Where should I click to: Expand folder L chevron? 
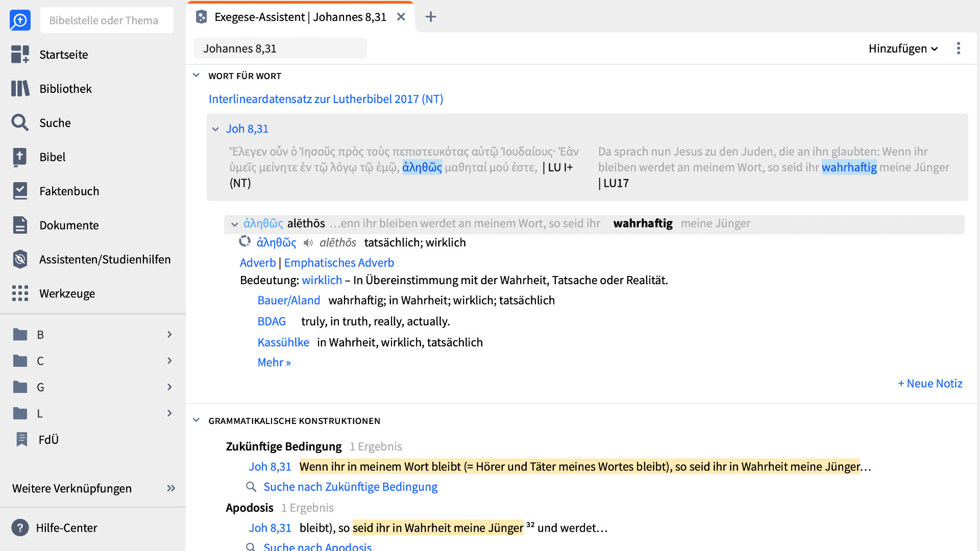pos(169,413)
